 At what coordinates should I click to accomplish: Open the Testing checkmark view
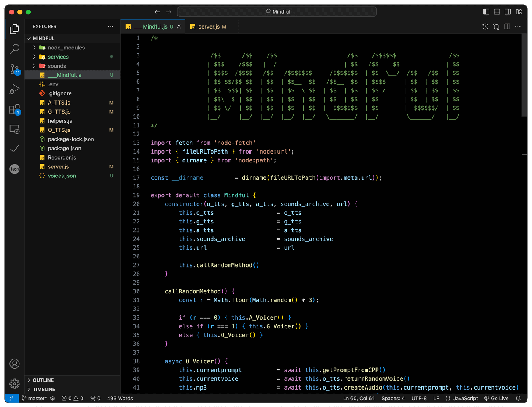14,149
